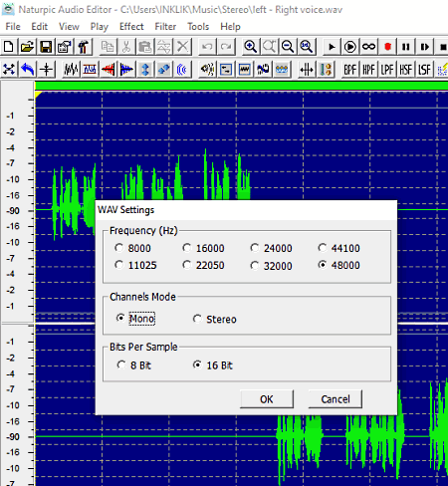Open the Filter menu

pyautogui.click(x=165, y=27)
